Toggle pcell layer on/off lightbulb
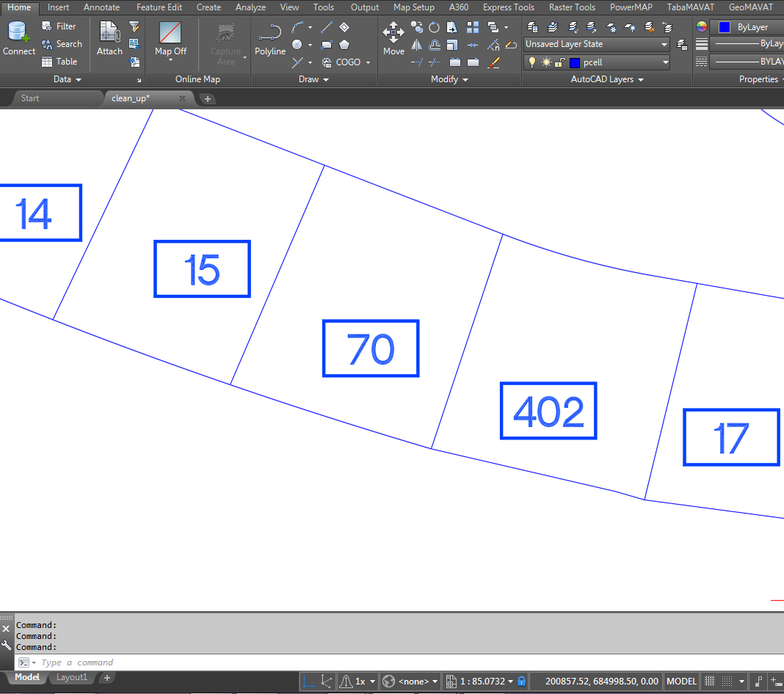Screen dimensions: 784x694 (x=532, y=62)
